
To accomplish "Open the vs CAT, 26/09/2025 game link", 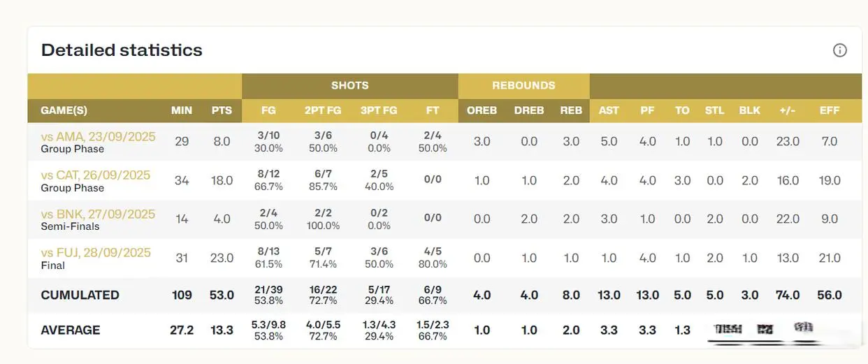I will tap(95, 175).
